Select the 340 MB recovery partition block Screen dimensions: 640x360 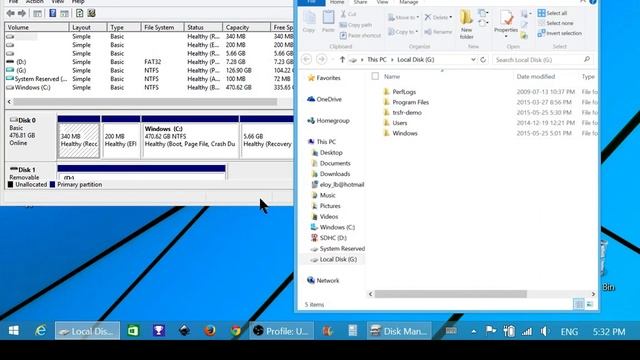pos(79,137)
